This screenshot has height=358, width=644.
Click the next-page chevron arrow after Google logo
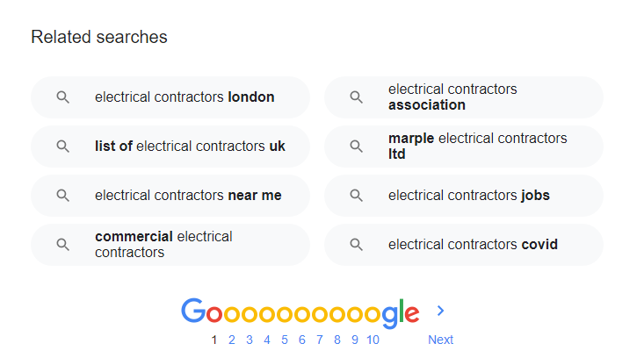tap(441, 311)
